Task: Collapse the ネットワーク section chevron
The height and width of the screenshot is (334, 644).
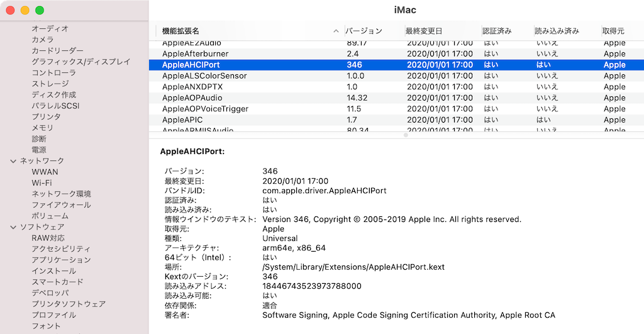Action: coord(13,161)
